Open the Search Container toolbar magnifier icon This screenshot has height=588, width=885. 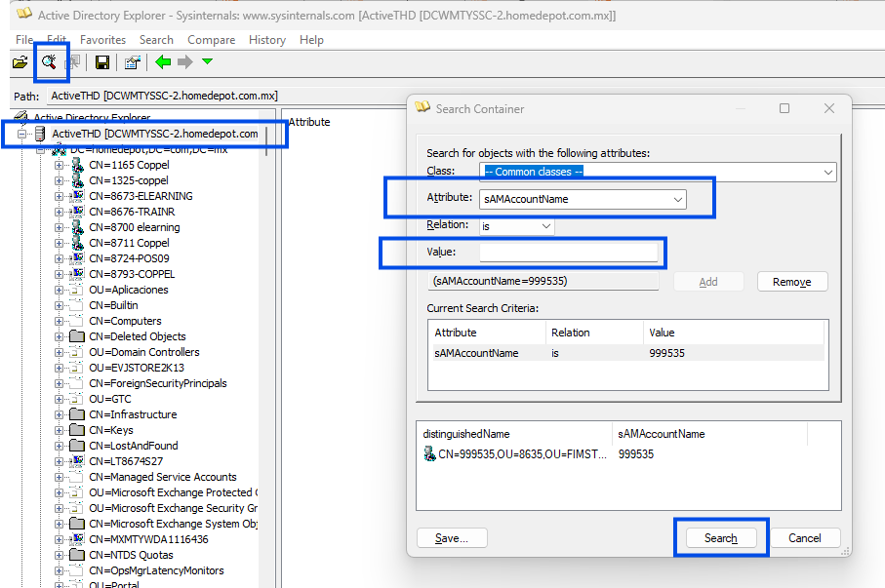49,62
